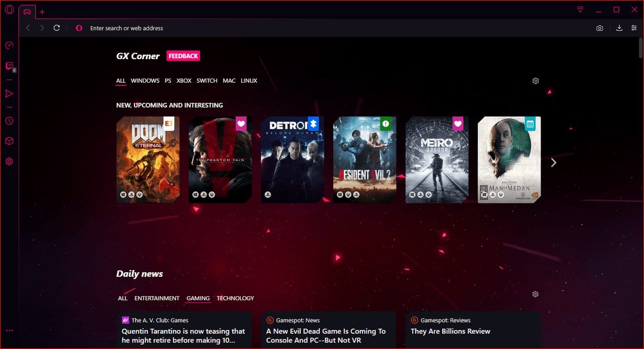Open the Metro Exodus game card
Viewport: 644px width, 349px height.
tap(437, 159)
